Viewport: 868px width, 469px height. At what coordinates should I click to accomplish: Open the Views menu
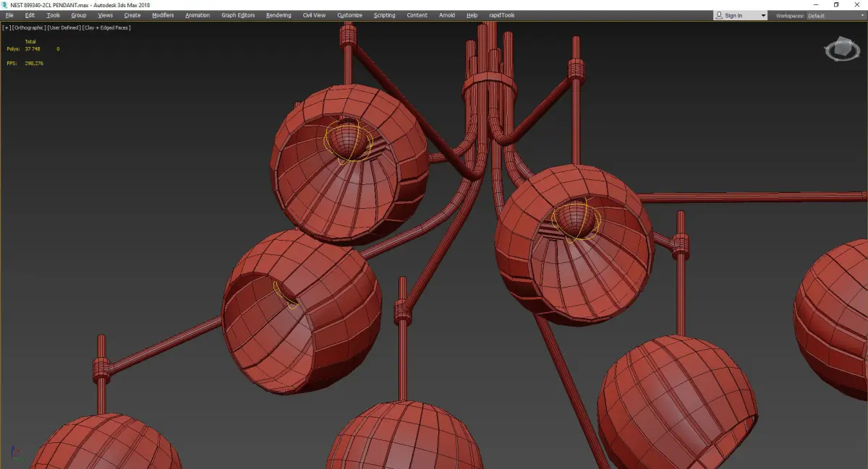click(106, 15)
